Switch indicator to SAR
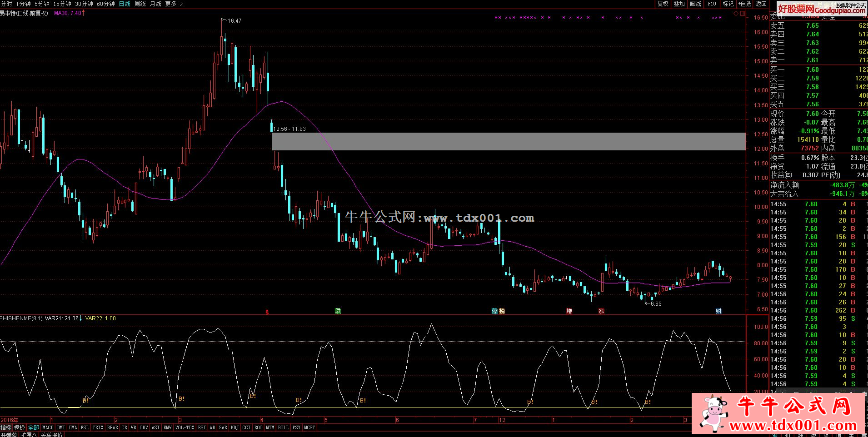 coord(223,427)
